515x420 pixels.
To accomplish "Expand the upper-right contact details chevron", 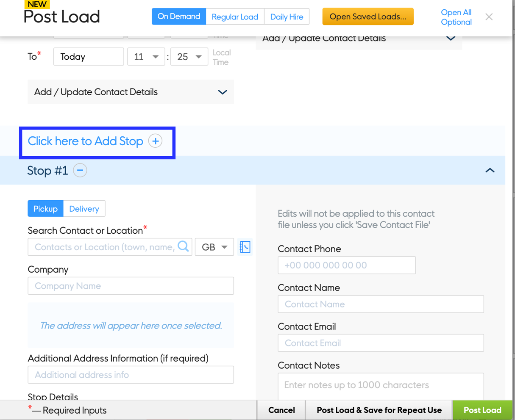I will pyautogui.click(x=451, y=39).
